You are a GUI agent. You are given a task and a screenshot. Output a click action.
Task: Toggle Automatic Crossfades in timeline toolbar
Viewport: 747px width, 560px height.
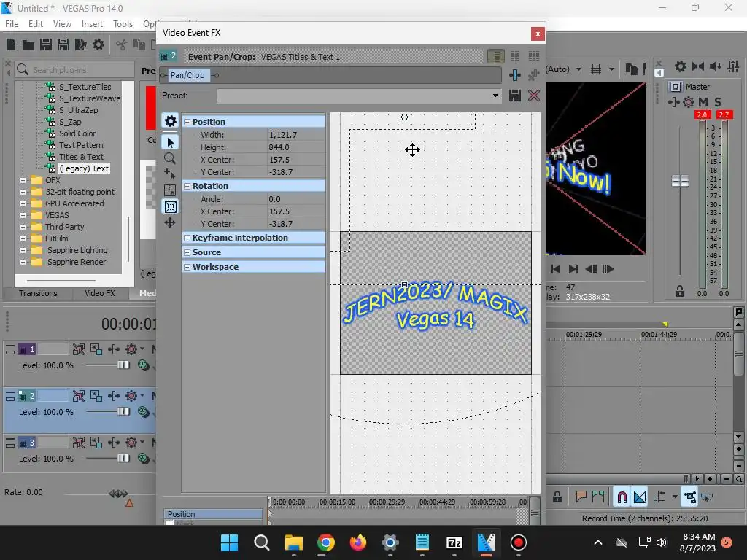click(640, 497)
